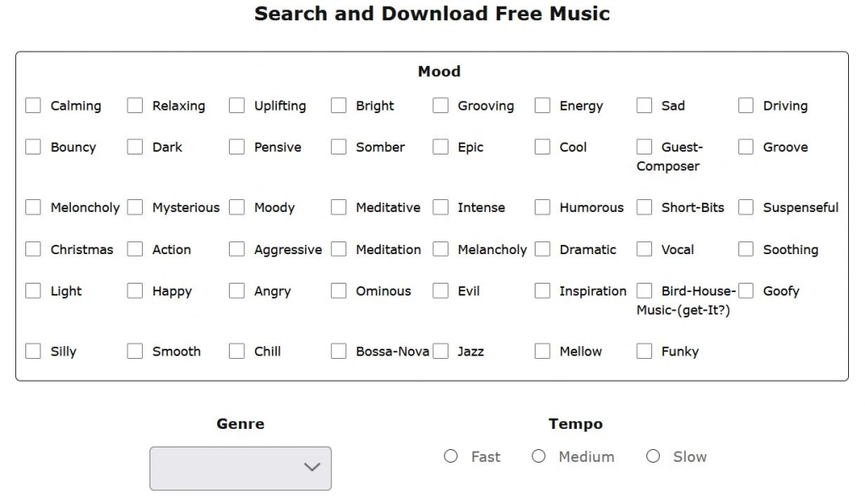Select the Guest-Composer checkbox
The width and height of the screenshot is (865, 504).
coord(645,147)
